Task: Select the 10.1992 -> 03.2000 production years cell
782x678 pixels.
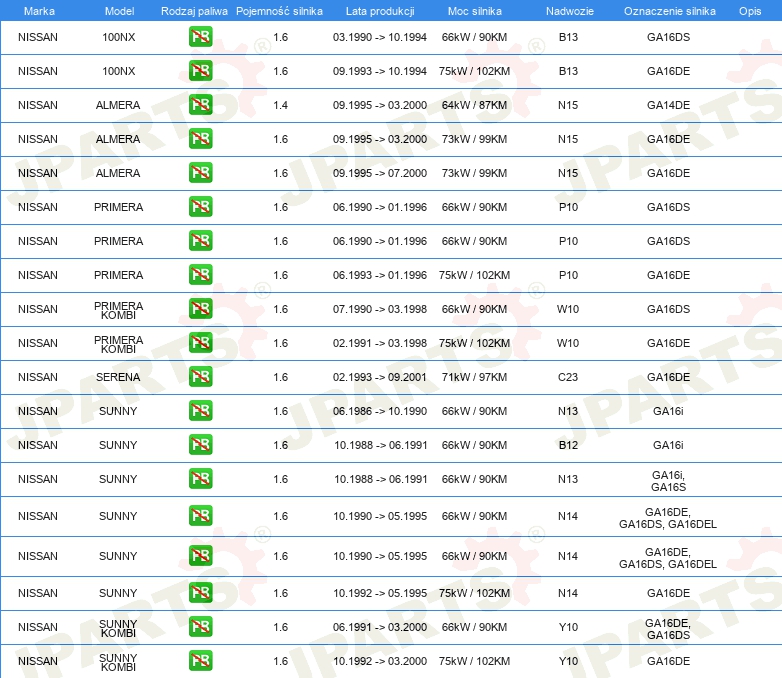Action: [x=380, y=661]
